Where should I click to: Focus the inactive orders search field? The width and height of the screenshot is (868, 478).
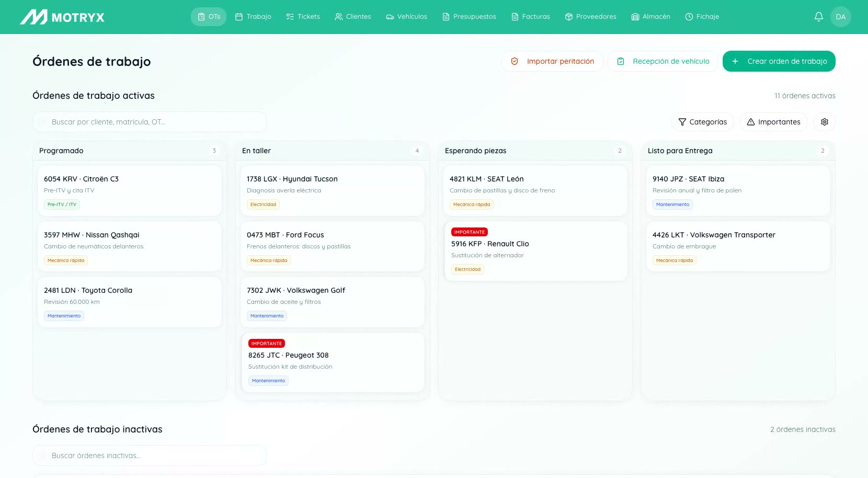(x=150, y=456)
